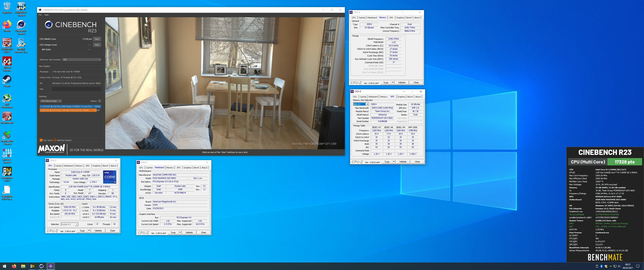
Task: Open the Cinebench File menu
Action: click(40, 15)
